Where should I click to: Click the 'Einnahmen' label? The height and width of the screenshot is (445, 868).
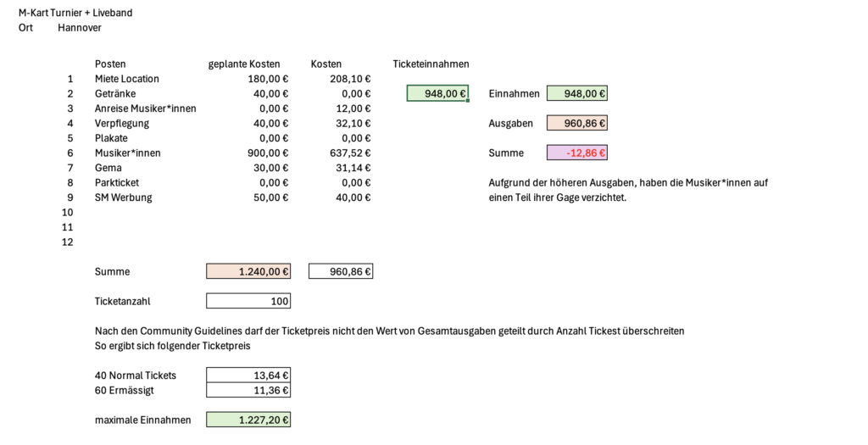[515, 94]
